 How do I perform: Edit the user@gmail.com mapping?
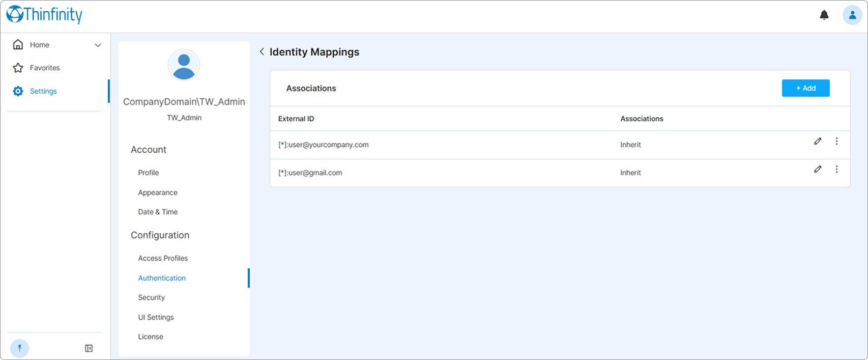pyautogui.click(x=818, y=169)
